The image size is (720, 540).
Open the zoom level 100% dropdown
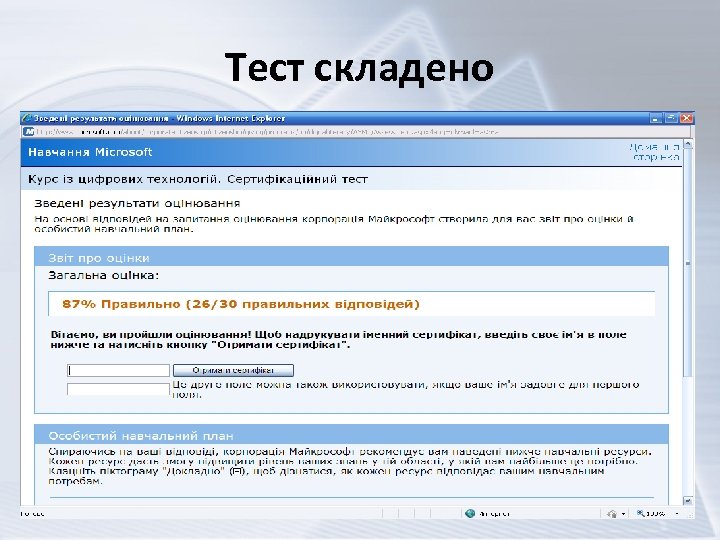[x=677, y=513]
